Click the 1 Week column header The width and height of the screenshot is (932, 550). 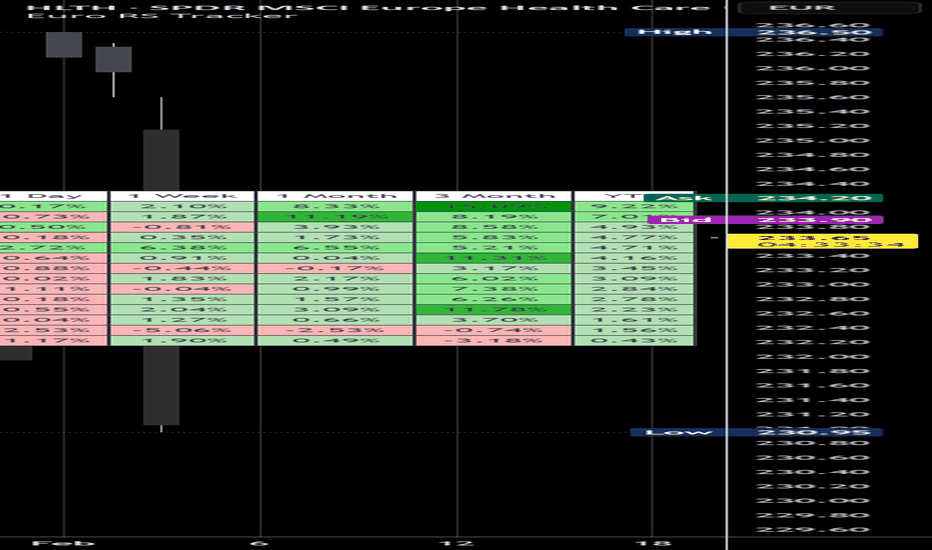pyautogui.click(x=182, y=196)
